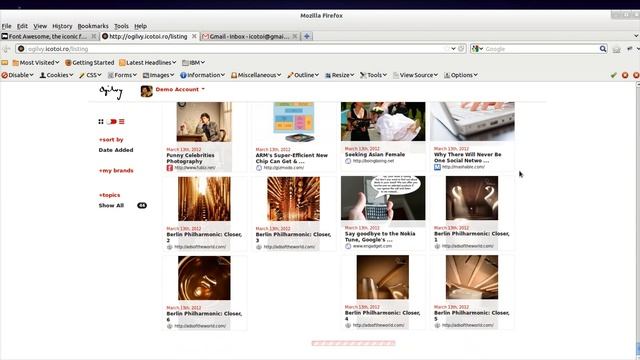The width and height of the screenshot is (640, 360).
Task: Click the mashable.com source icon
Action: (437, 167)
